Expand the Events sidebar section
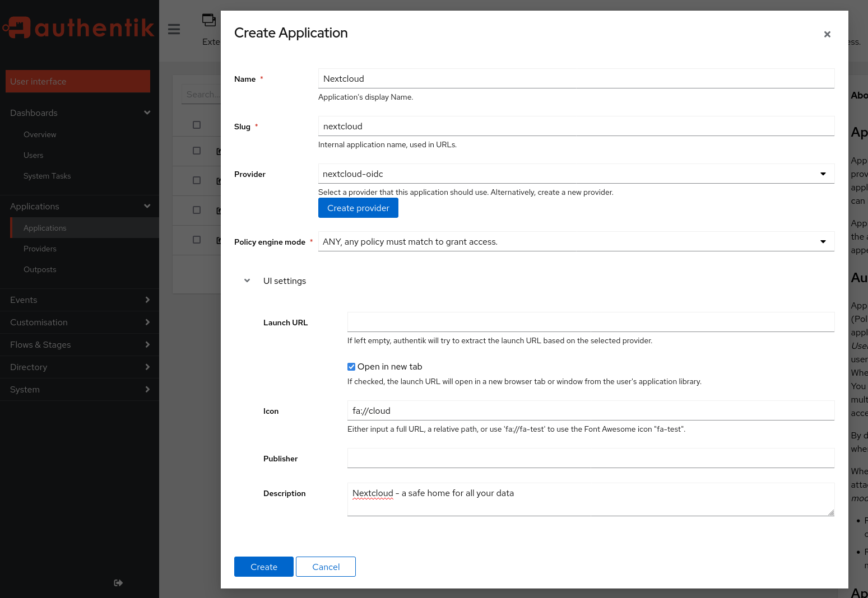868x598 pixels. pyautogui.click(x=80, y=300)
